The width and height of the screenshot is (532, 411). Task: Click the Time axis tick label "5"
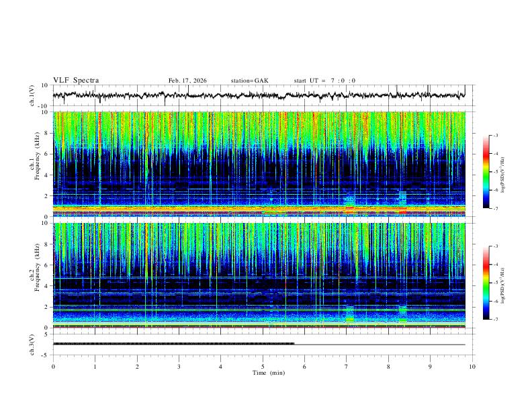263,367
